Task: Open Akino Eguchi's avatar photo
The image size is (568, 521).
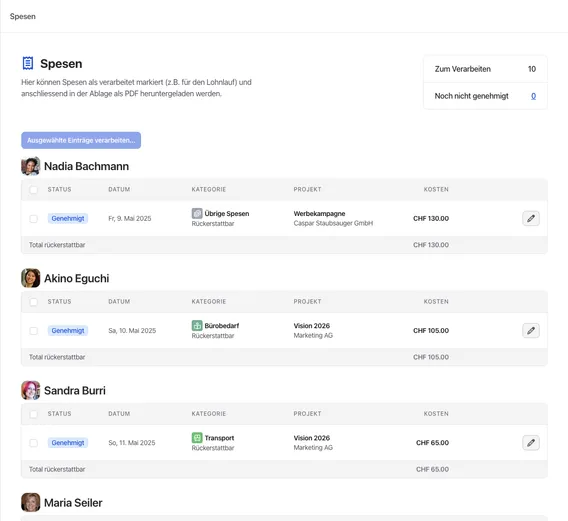Action: (x=30, y=278)
